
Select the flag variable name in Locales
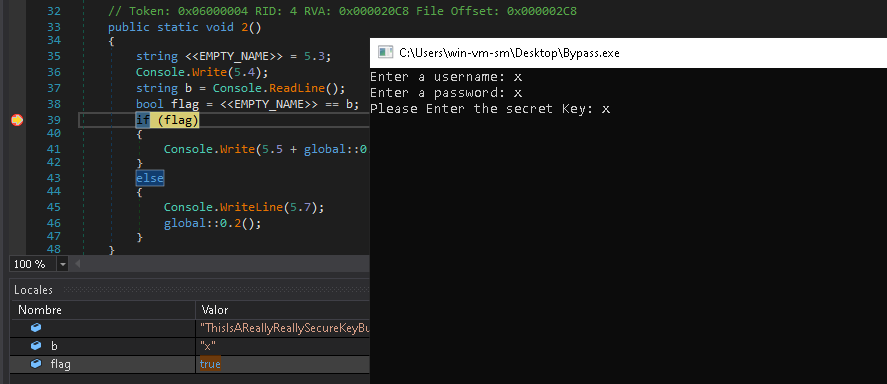(61, 364)
